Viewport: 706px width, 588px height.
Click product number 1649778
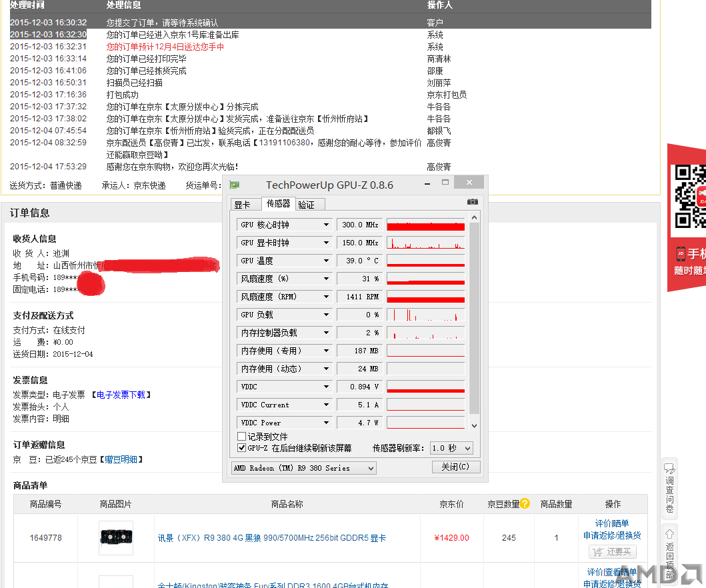[45, 537]
